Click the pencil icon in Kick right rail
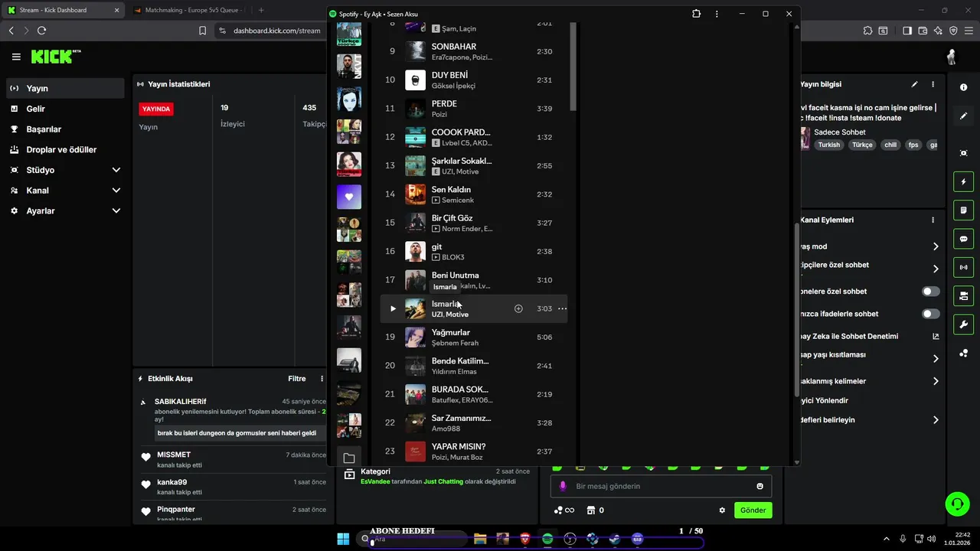The width and height of the screenshot is (980, 551). point(963,116)
